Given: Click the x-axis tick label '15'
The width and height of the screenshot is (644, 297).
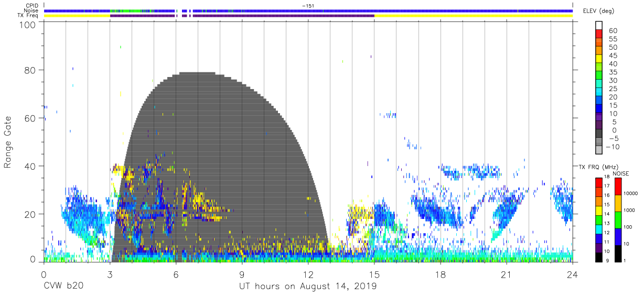Looking at the screenshot, I should coord(374,274).
